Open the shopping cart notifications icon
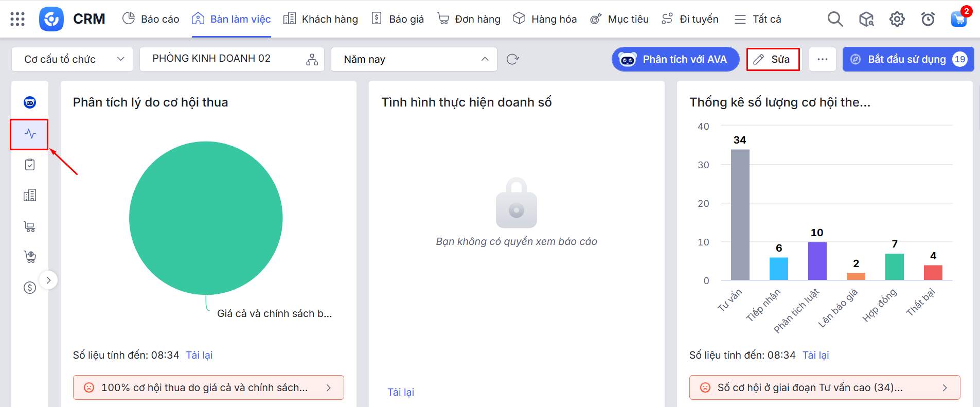Screen dimensions: 980x407 [958, 19]
